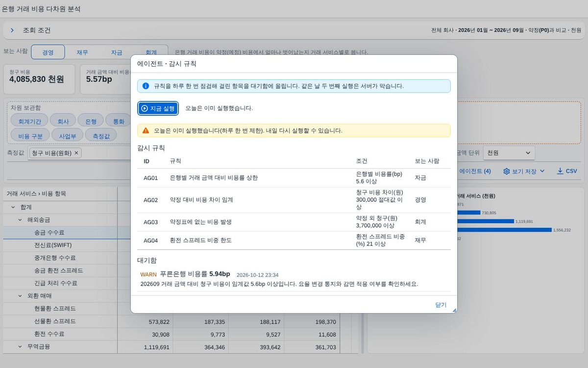
Task: Click the rule name 환전 스프레드 비중 한도
Action: (200, 240)
